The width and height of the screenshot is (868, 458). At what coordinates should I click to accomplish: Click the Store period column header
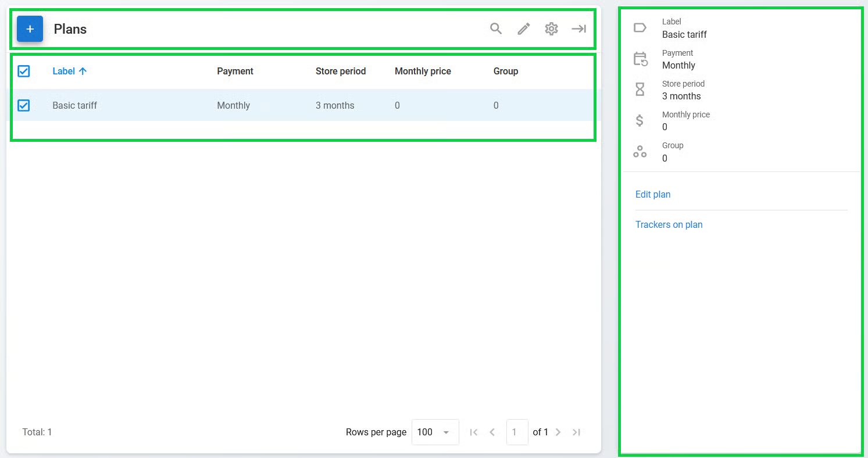click(341, 71)
